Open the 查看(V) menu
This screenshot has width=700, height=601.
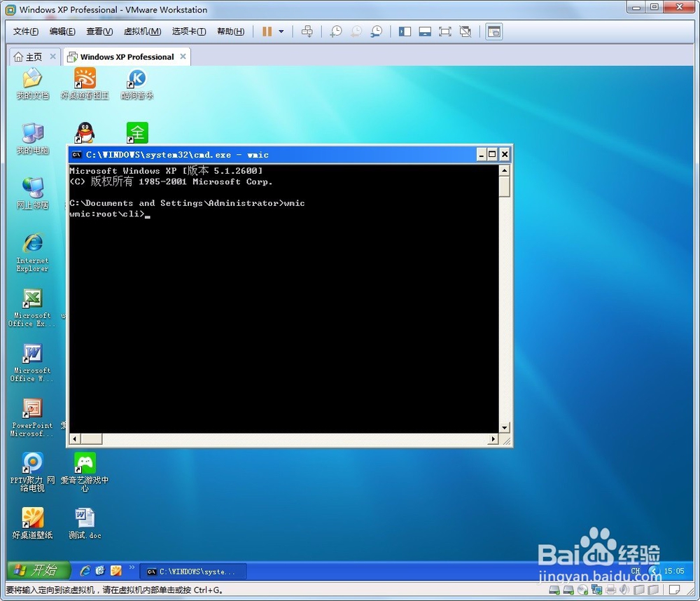tap(99, 32)
